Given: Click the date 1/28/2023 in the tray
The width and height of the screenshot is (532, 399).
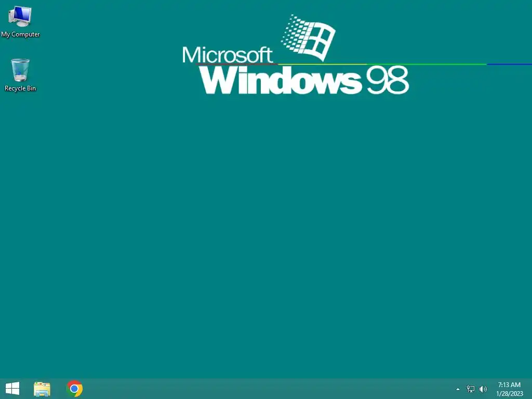Looking at the screenshot, I should [510, 394].
